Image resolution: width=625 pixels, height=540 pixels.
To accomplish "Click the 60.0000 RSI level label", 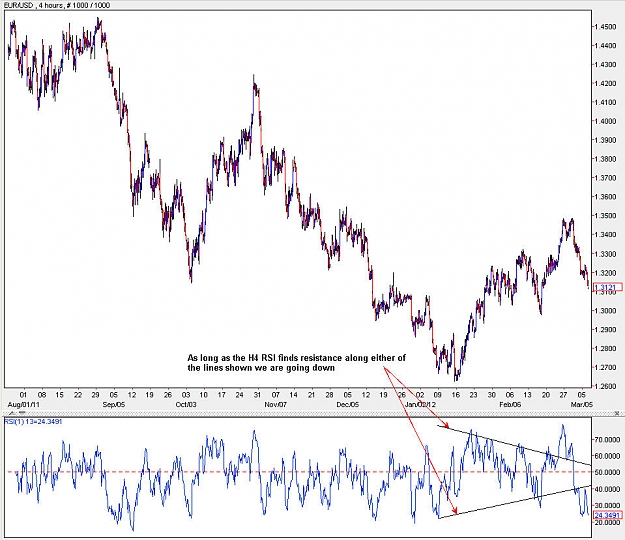I will pos(607,456).
